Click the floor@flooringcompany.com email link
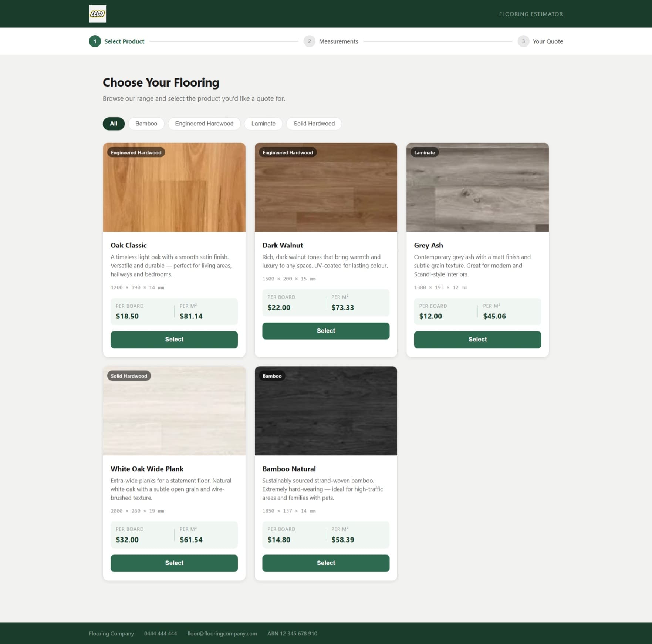Screen dimensions: 652x644 222,633
